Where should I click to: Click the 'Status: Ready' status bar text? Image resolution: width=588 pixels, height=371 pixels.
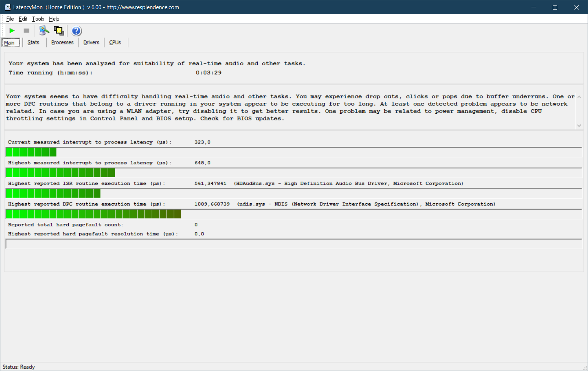tap(19, 367)
